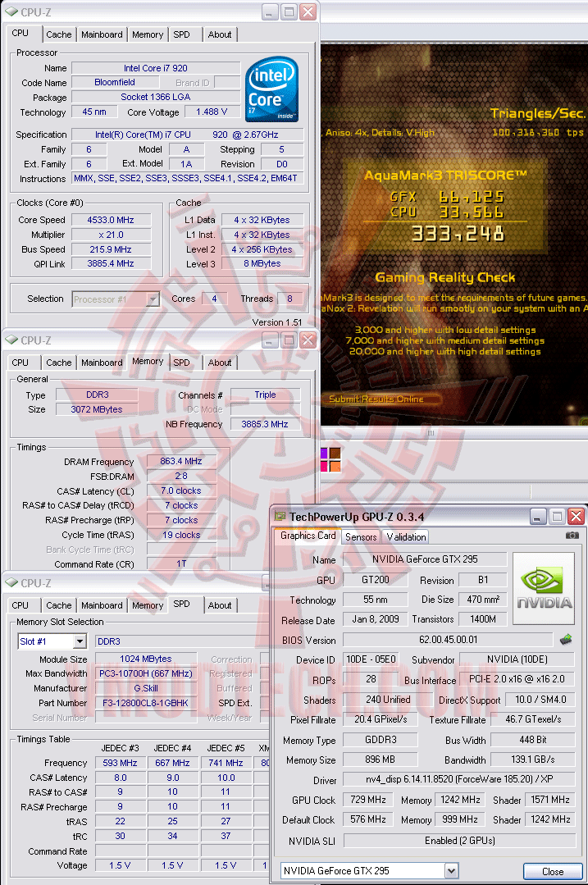588x885 pixels.
Task: Open the NVIDIA GeForce GTX 295 selector dropdown
Action: click(x=451, y=870)
